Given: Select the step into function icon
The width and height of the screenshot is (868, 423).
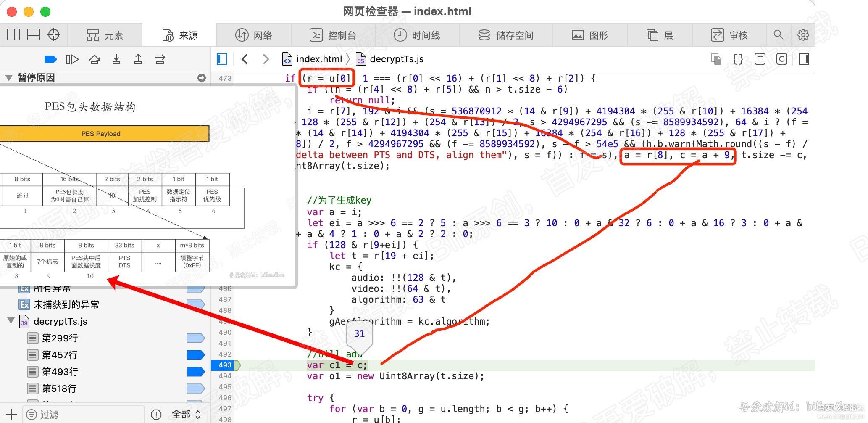Looking at the screenshot, I should pyautogui.click(x=116, y=59).
